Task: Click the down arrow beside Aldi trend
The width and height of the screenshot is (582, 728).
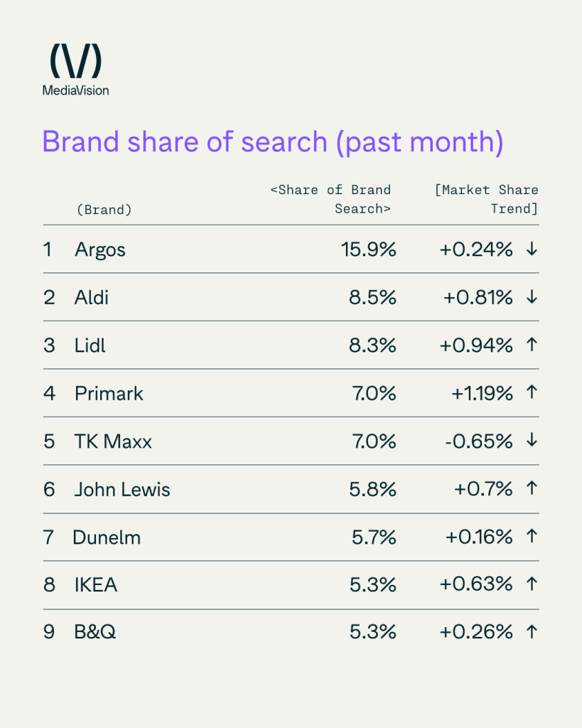Action: pyautogui.click(x=531, y=296)
